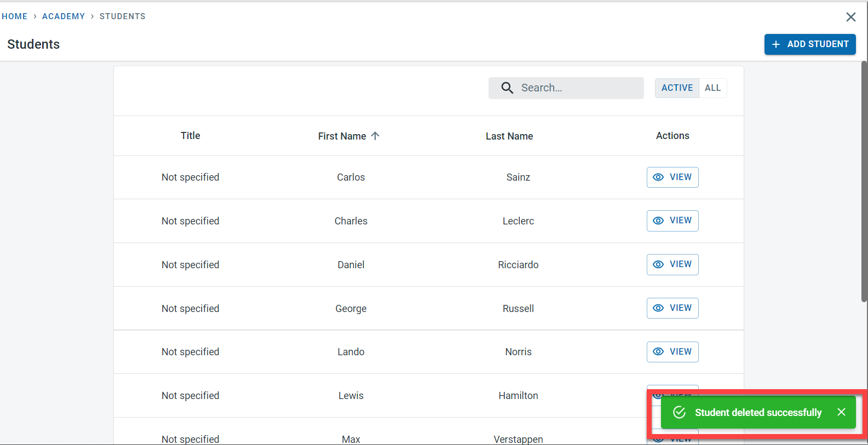This screenshot has height=445, width=868.
Task: Close the Students panel with X
Action: (x=850, y=17)
